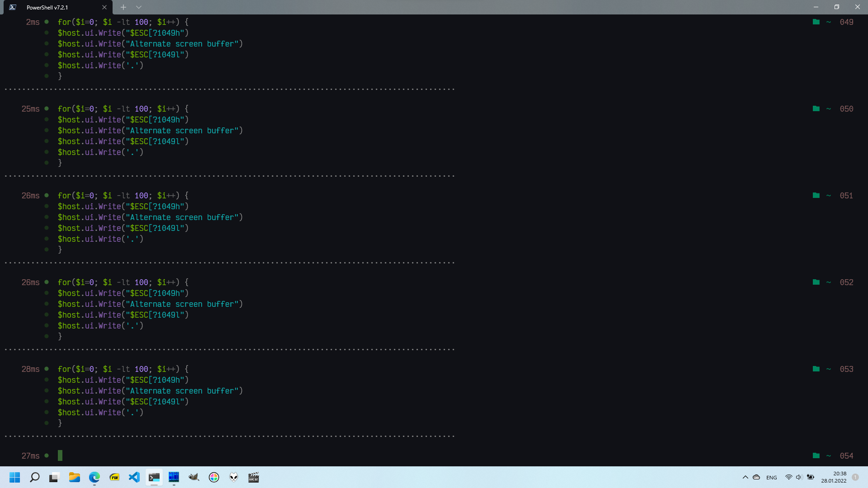Open a new terminal tab with the plus button
Image resolution: width=868 pixels, height=488 pixels.
pyautogui.click(x=123, y=7)
